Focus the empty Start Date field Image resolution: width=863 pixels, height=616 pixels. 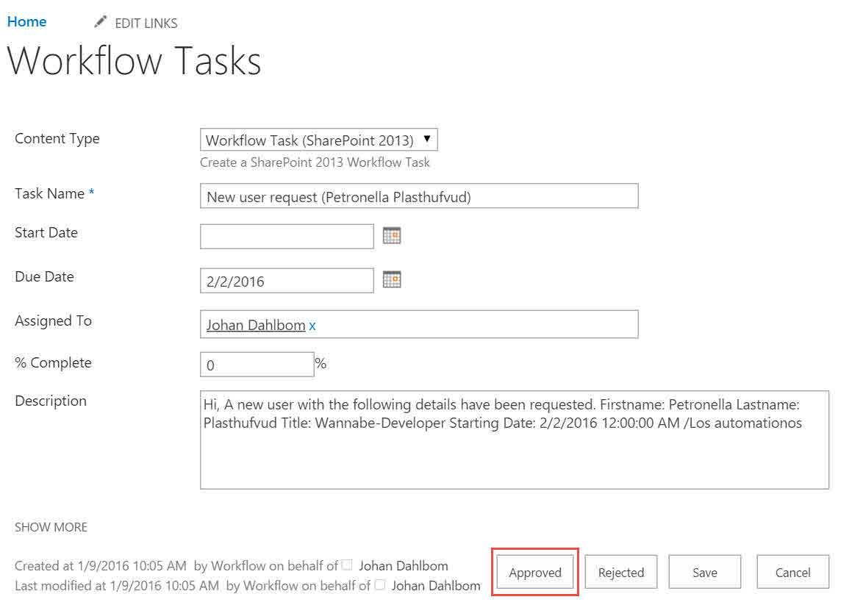pos(287,237)
